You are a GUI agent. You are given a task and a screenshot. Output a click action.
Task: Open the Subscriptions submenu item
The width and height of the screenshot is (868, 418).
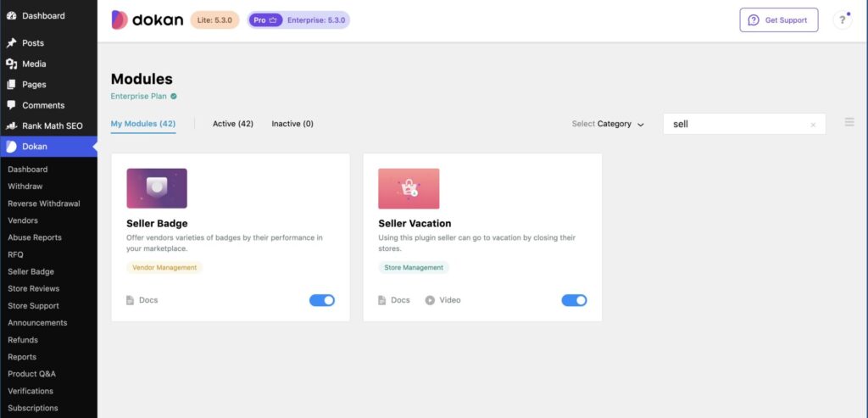tap(33, 408)
